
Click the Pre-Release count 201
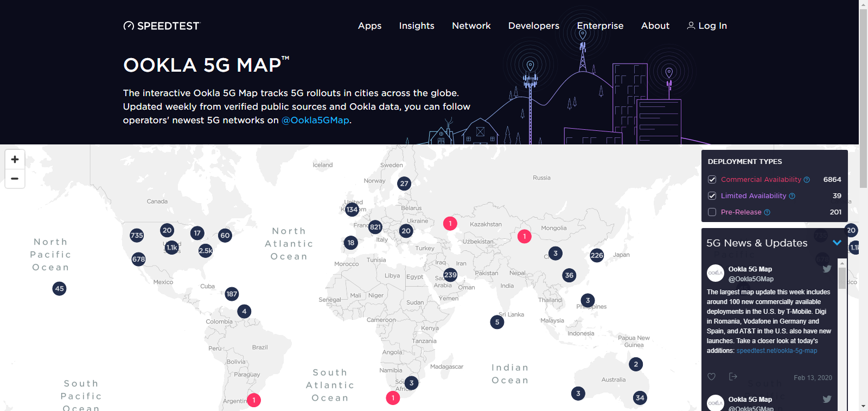[x=835, y=212]
